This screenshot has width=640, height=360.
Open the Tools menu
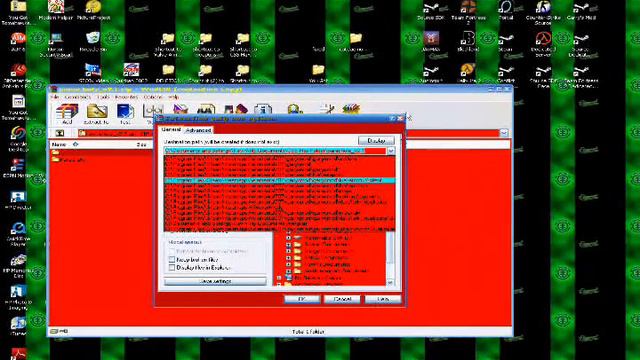(103, 97)
